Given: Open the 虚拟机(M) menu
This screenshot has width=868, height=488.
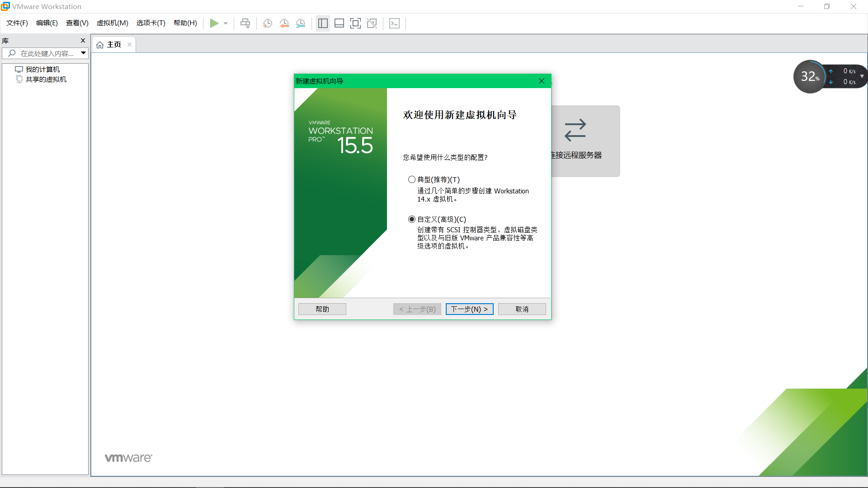Looking at the screenshot, I should tap(113, 23).
